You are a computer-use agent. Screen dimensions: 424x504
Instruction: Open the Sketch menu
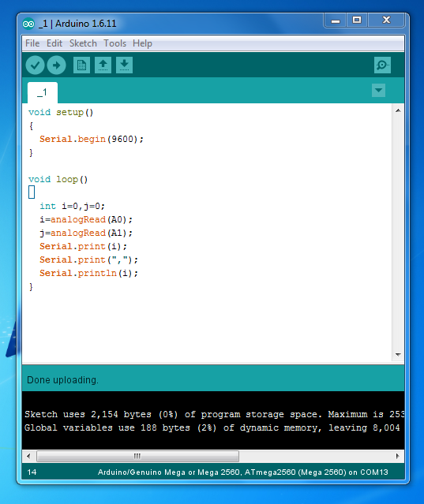click(83, 43)
